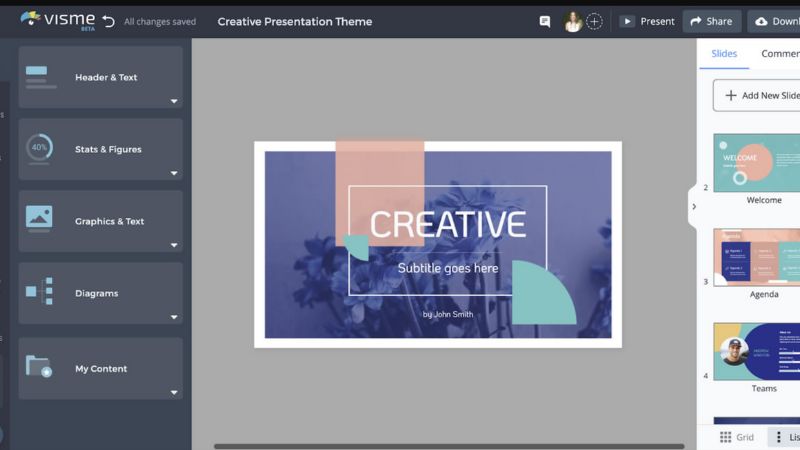
Task: Click the Share button
Action: [x=711, y=21]
